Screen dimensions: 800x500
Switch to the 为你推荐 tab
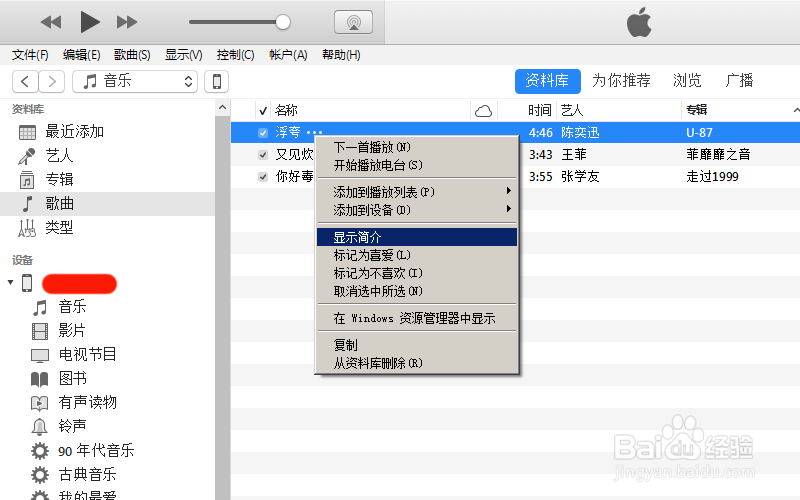point(621,81)
